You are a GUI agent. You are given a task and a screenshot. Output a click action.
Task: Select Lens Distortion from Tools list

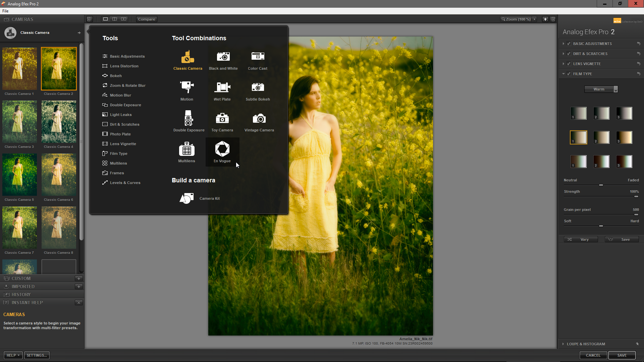[x=120, y=66]
